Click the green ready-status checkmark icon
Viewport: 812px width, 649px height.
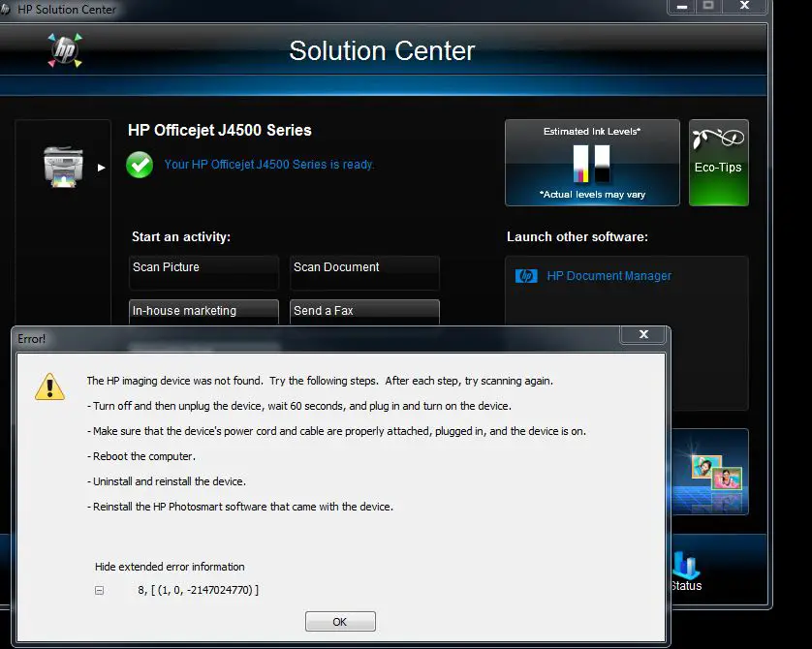click(140, 165)
